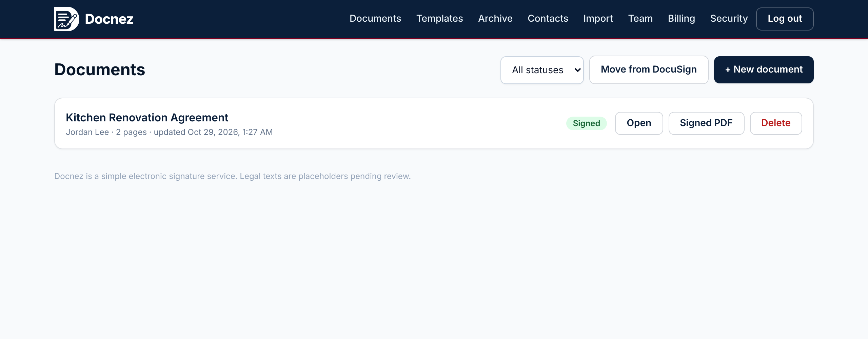Go to Templates in navigation
Screen dimensions: 868x339
439,19
